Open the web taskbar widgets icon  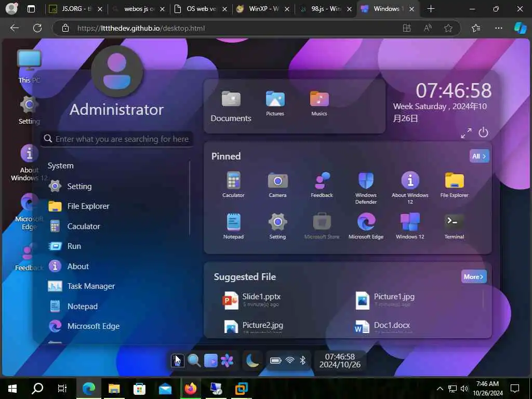pos(211,361)
